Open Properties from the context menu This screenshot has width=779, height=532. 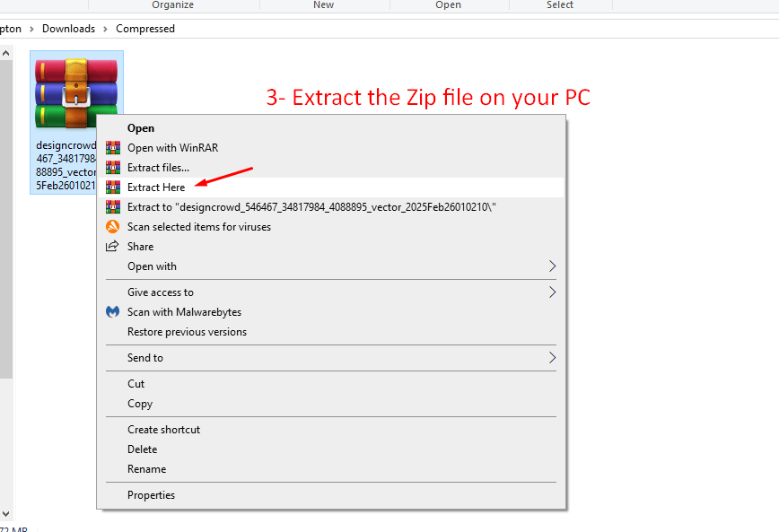pos(151,495)
